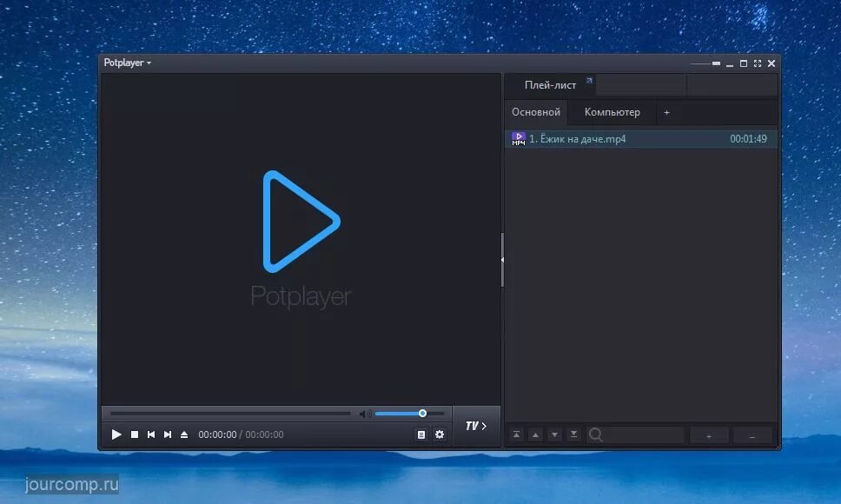Move item to bottom of playlist
841x504 pixels.
[x=573, y=434]
